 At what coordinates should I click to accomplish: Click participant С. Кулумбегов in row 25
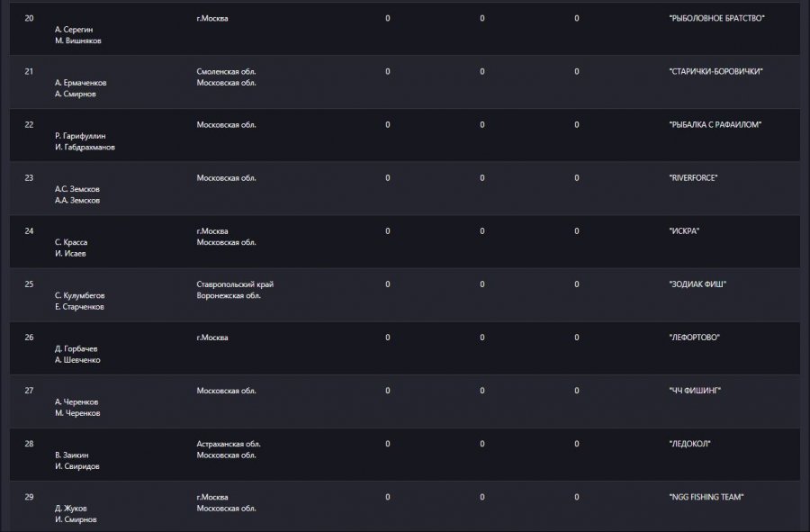[x=79, y=295]
